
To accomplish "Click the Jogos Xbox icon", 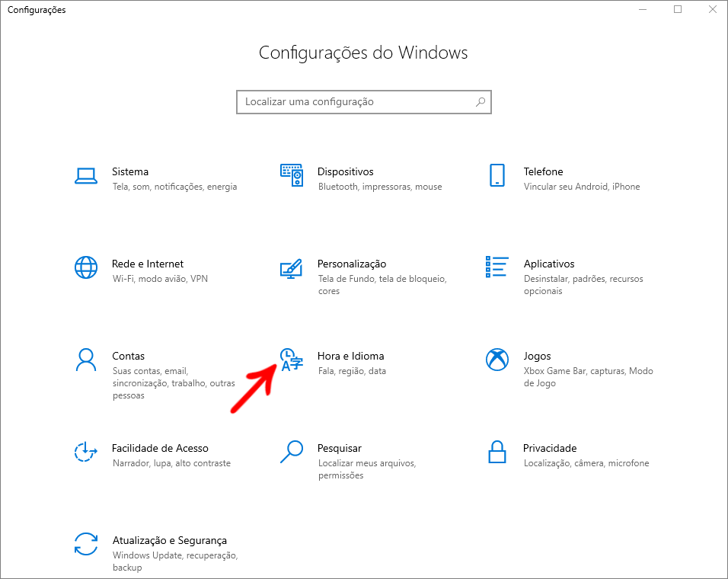I will tap(497, 360).
